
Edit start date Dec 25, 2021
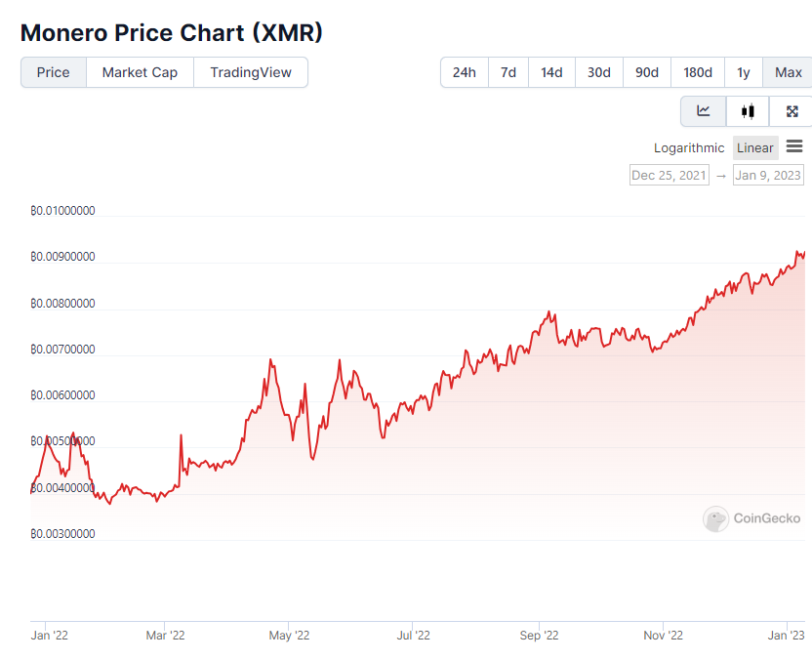[670, 176]
